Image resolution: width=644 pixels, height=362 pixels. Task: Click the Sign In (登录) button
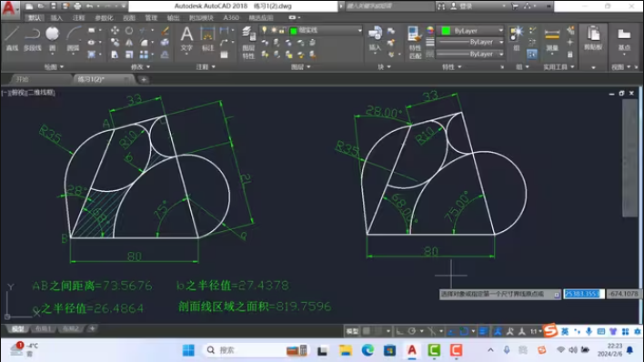click(462, 6)
